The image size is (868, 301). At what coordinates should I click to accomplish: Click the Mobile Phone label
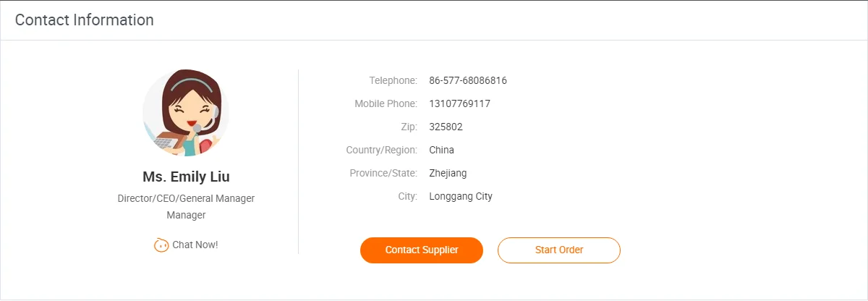[386, 103]
